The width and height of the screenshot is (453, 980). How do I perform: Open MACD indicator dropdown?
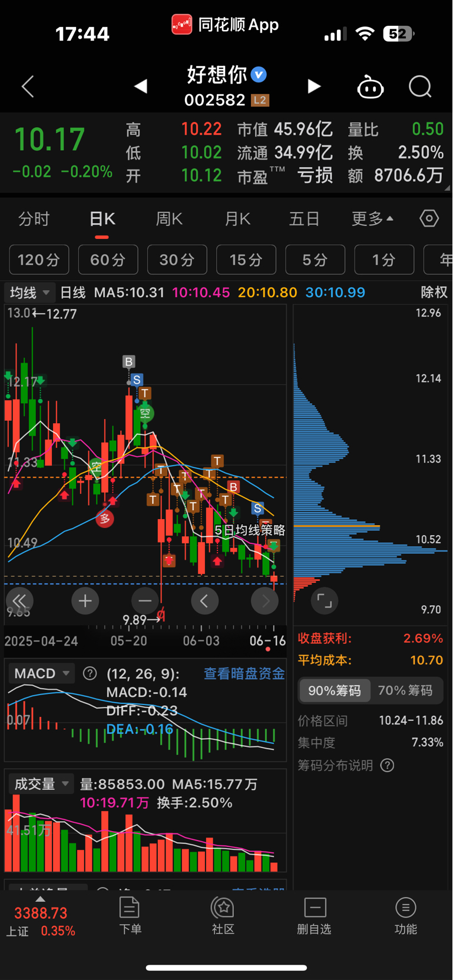coord(42,673)
